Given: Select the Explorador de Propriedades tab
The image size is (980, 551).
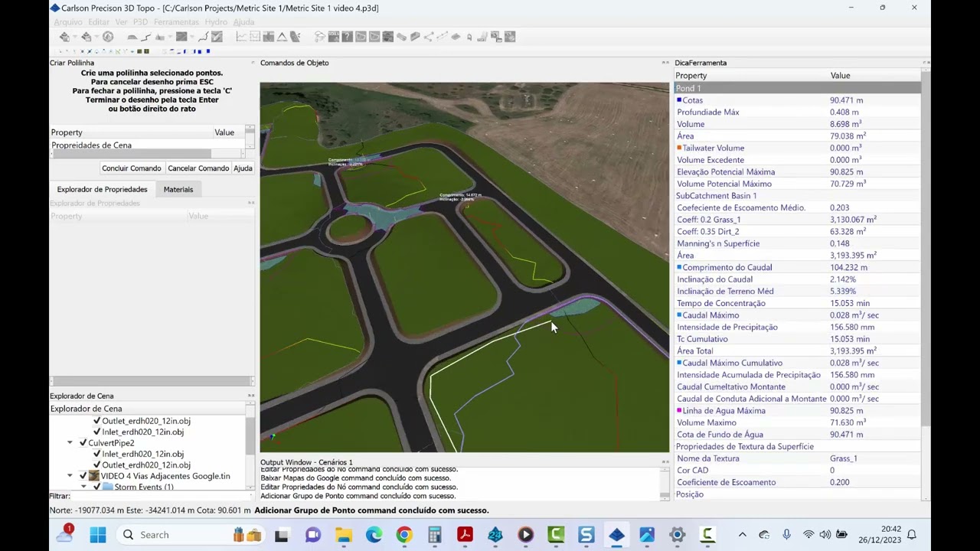Looking at the screenshot, I should (x=102, y=189).
